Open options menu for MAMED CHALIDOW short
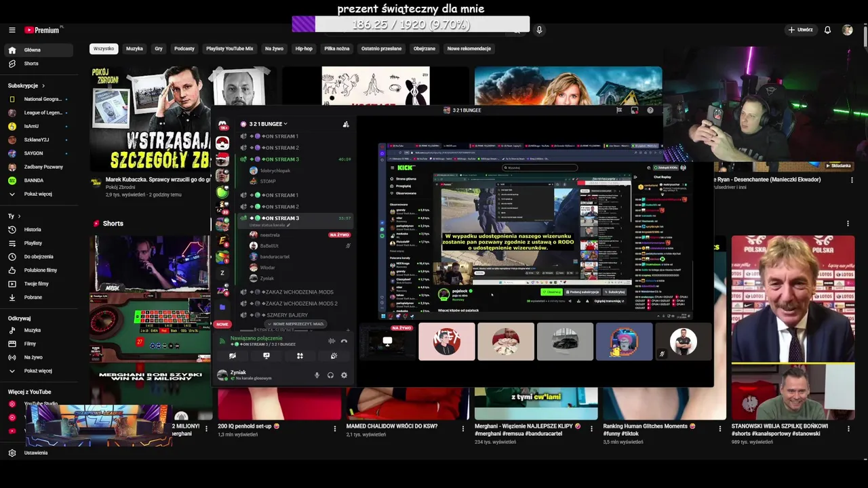868x488 pixels. click(x=463, y=428)
